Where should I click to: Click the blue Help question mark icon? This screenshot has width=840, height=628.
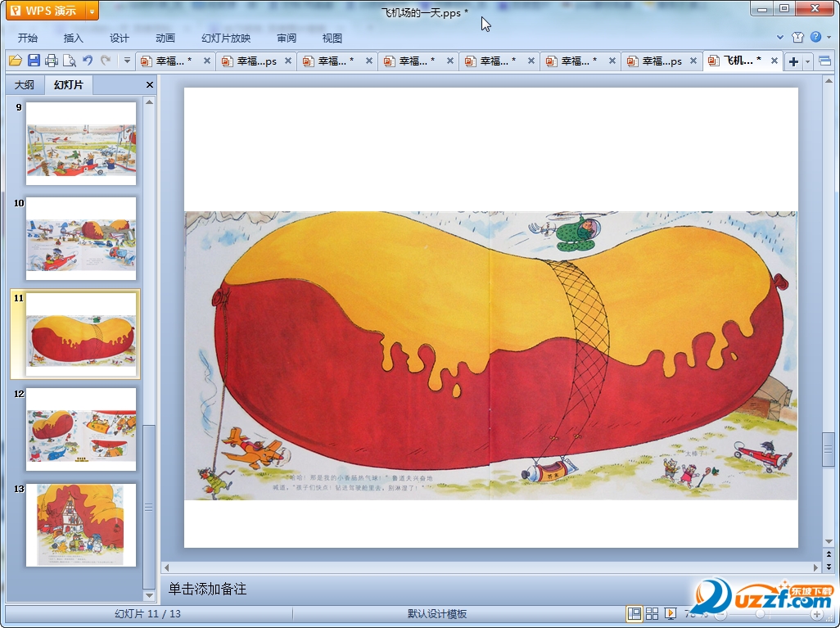(815, 37)
